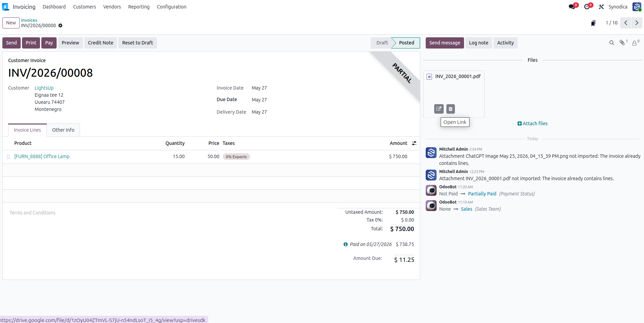Click Send message in chatter
Image resolution: width=644 pixels, height=323 pixels.
[445, 43]
